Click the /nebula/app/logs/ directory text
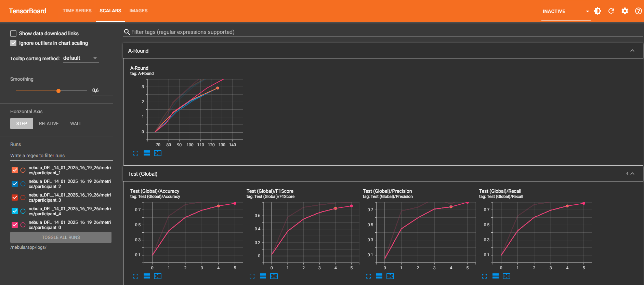 pos(28,247)
